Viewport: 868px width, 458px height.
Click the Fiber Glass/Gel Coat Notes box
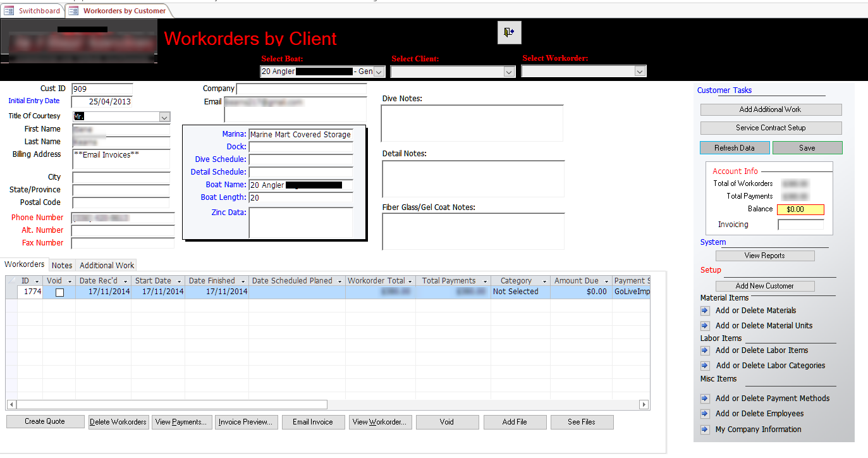pos(473,232)
